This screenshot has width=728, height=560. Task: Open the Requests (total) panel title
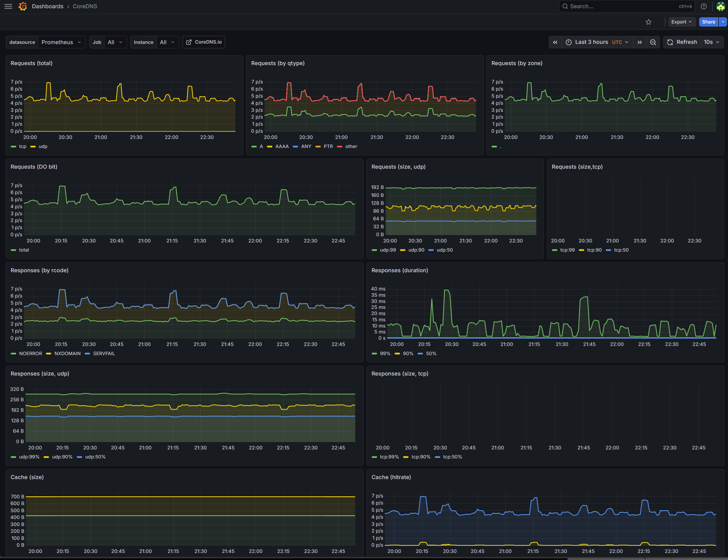(31, 63)
